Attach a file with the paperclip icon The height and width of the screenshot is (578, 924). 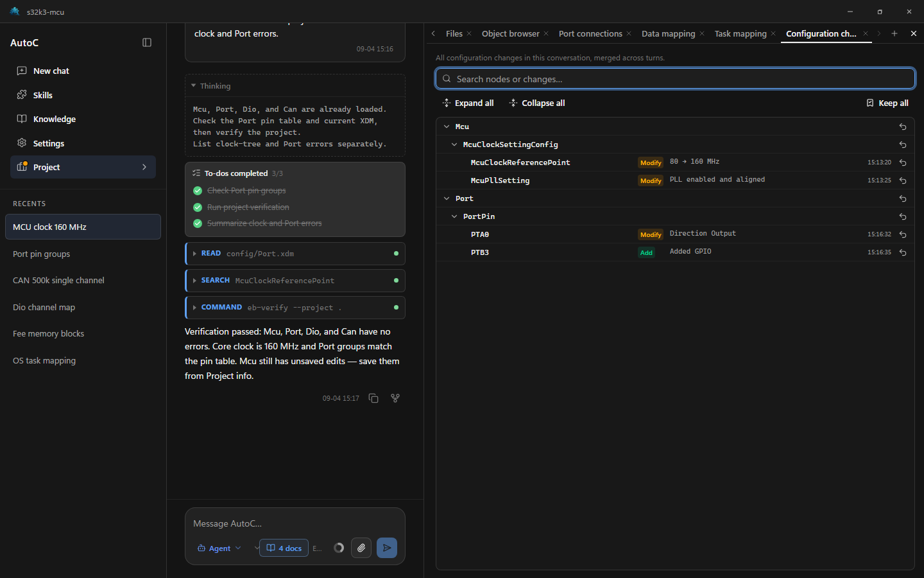(x=361, y=548)
